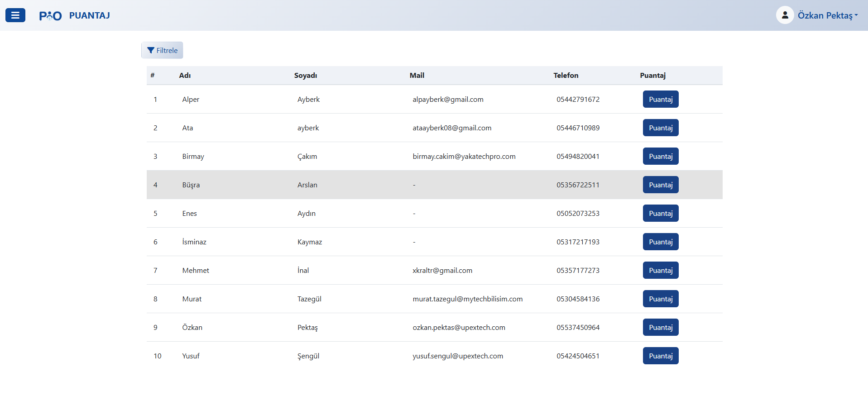Click the PIO logo icon
This screenshot has width=868, height=410.
50,16
